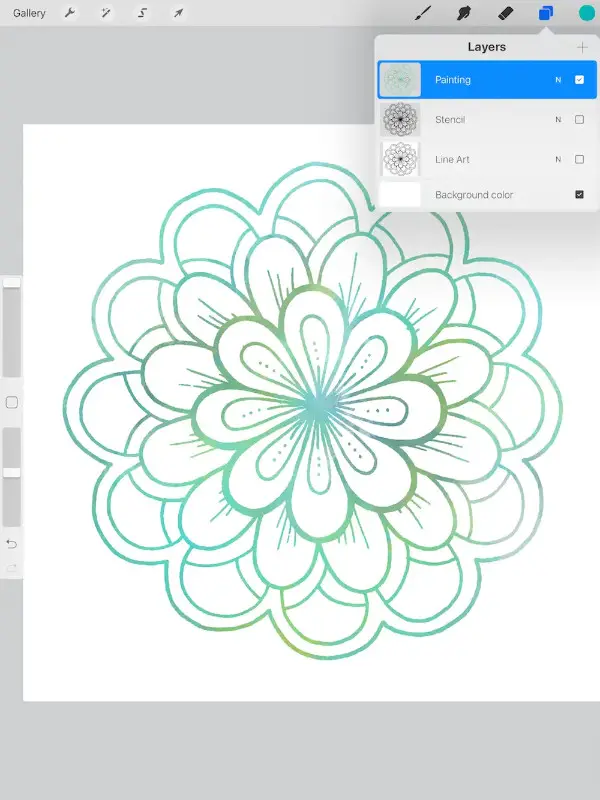Open the teal active color picker
Image resolution: width=600 pixels, height=800 pixels.
click(587, 13)
